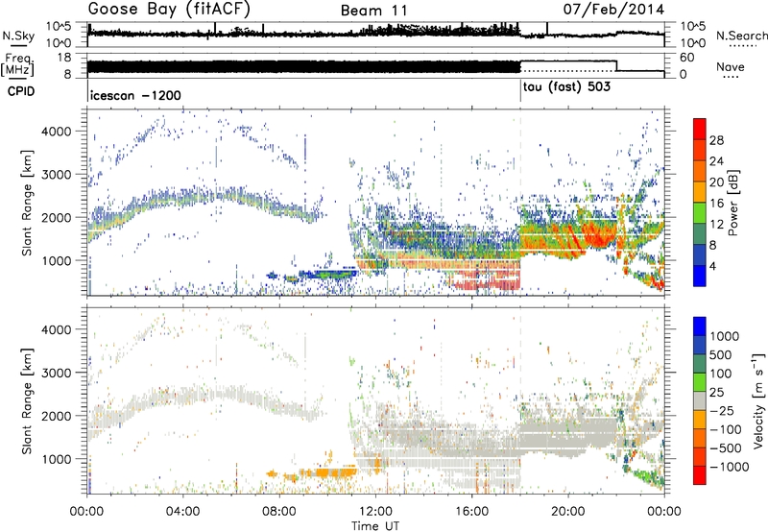Click the 'Time UT' axis title
768x532 pixels.
point(375,526)
